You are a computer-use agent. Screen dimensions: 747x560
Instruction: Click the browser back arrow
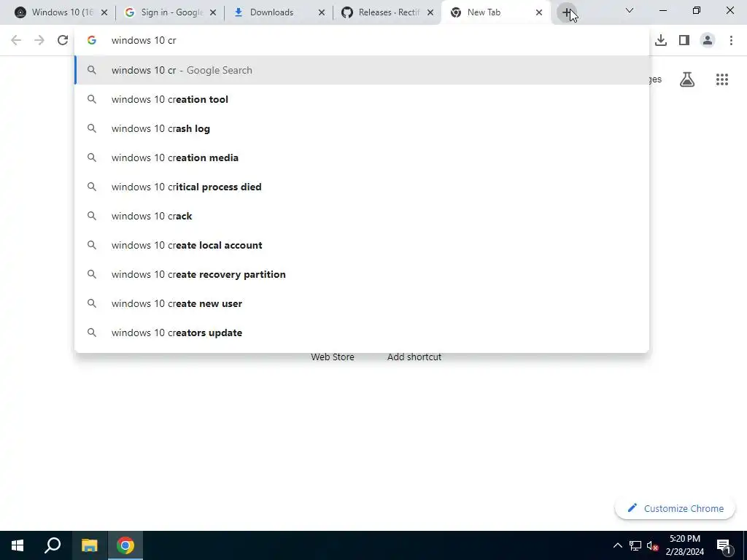[x=16, y=41]
